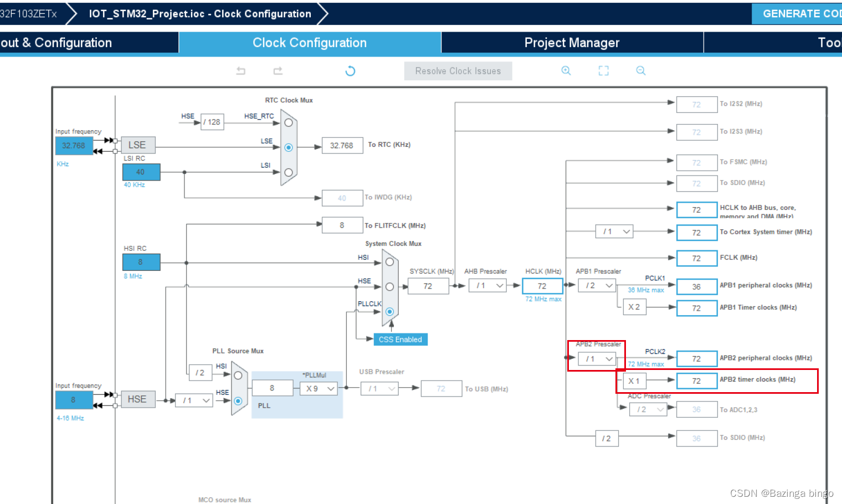Select PLLCLK in System Clock Mux

[390, 312]
